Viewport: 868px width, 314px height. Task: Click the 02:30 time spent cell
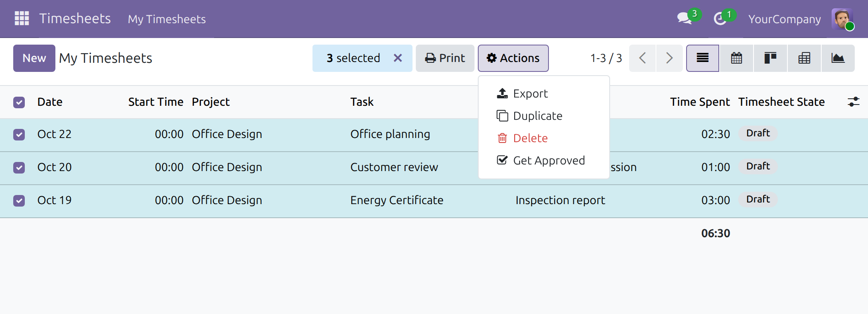point(715,134)
